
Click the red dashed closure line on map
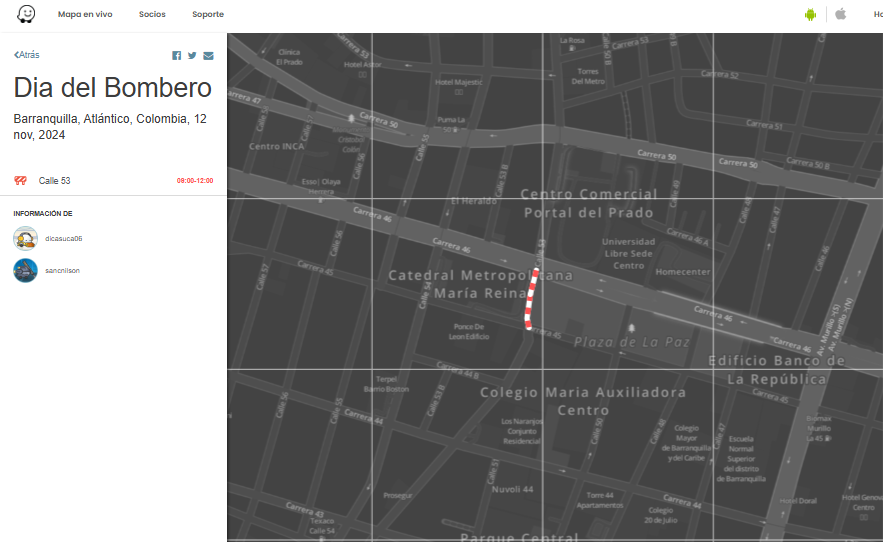pyautogui.click(x=532, y=300)
